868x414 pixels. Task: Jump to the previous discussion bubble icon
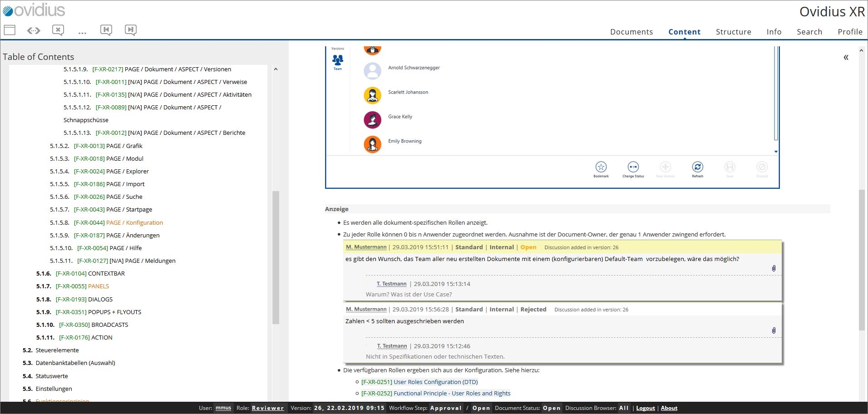[106, 30]
